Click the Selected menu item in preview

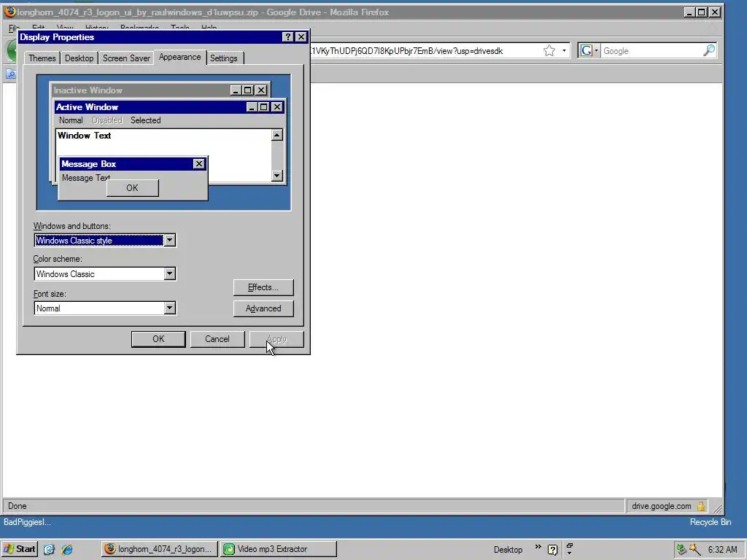[x=145, y=120]
